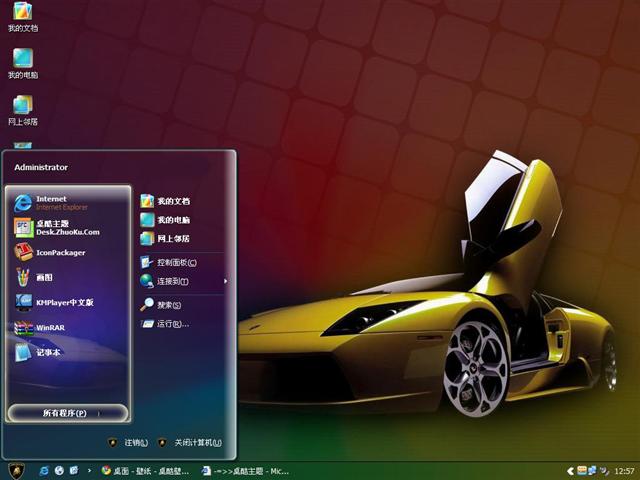Open the 运行 Run dialog
Screen dimensions: 640x480
[x=168, y=324]
